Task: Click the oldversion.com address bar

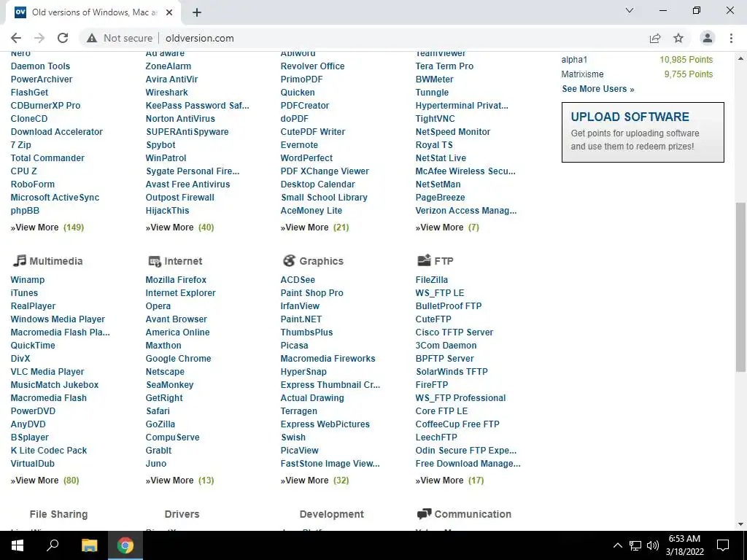Action: pyautogui.click(x=200, y=38)
